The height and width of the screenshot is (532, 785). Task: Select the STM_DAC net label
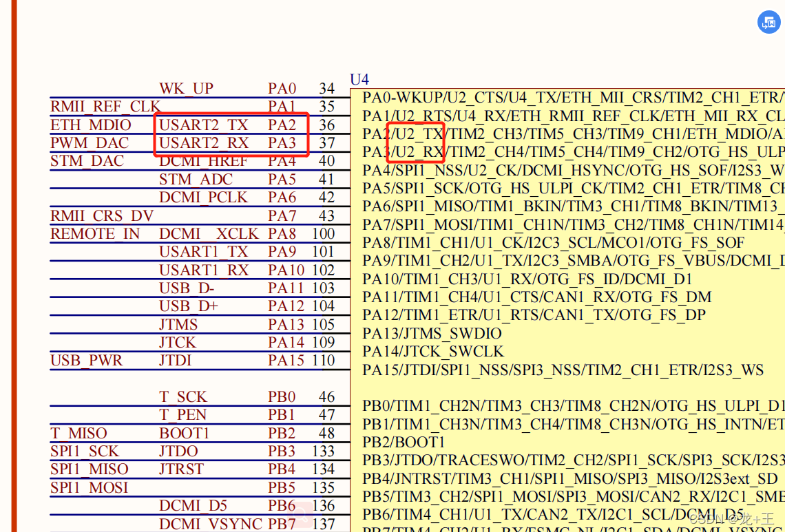(87, 161)
